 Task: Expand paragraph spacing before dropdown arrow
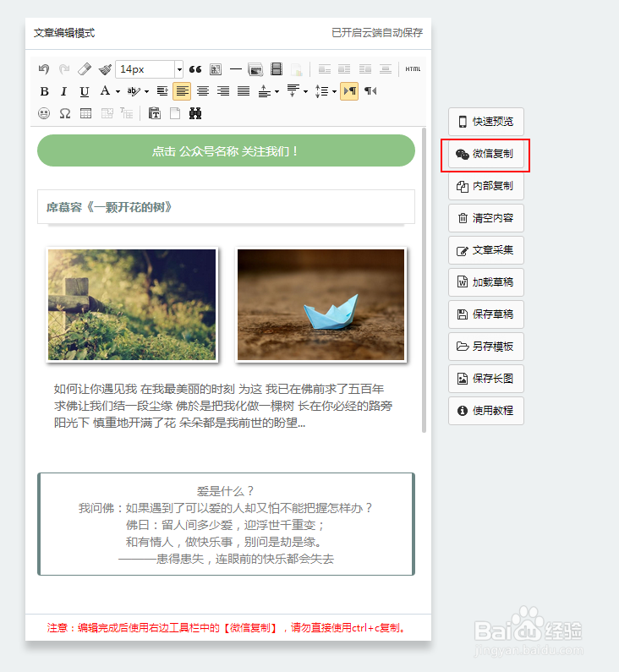tap(277, 92)
